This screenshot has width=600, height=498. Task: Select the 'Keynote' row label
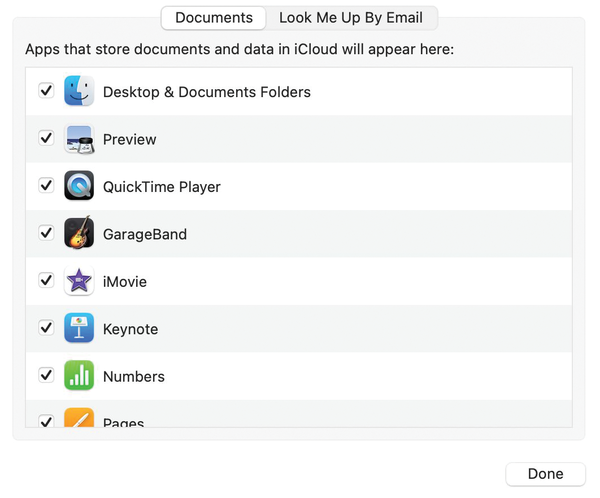[130, 330]
